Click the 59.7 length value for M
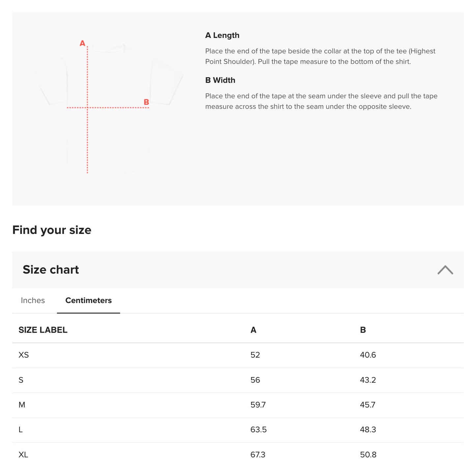The image size is (476, 476). (x=258, y=405)
